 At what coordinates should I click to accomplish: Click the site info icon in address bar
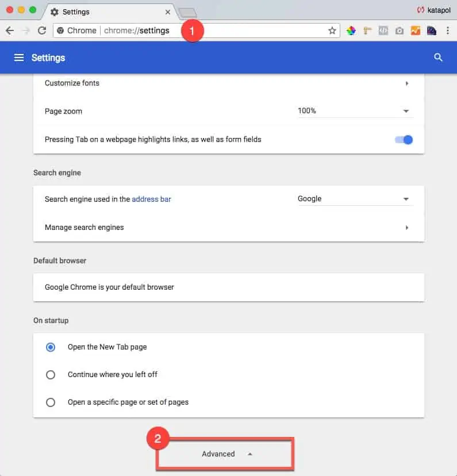click(x=60, y=30)
